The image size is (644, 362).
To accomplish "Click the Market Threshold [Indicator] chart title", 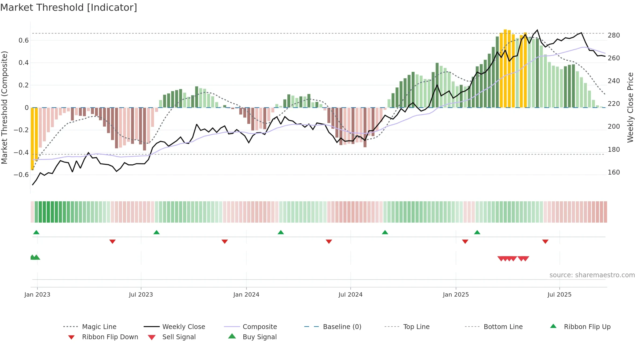I will [69, 8].
